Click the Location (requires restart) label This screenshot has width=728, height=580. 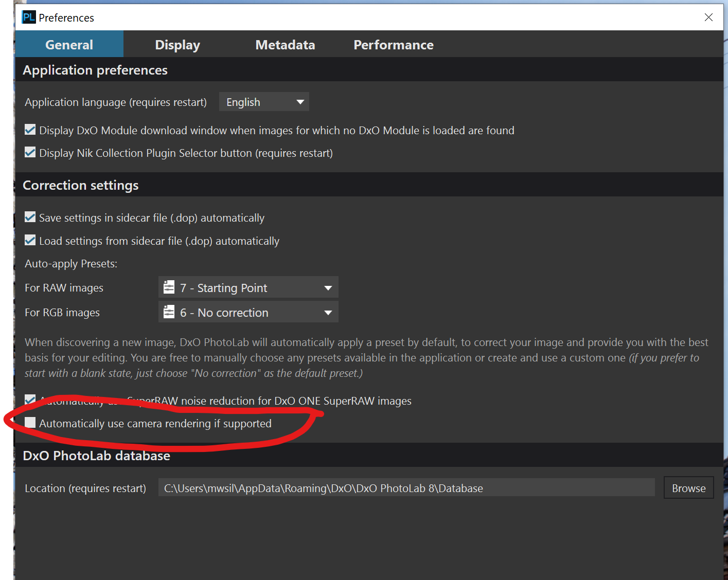click(85, 488)
